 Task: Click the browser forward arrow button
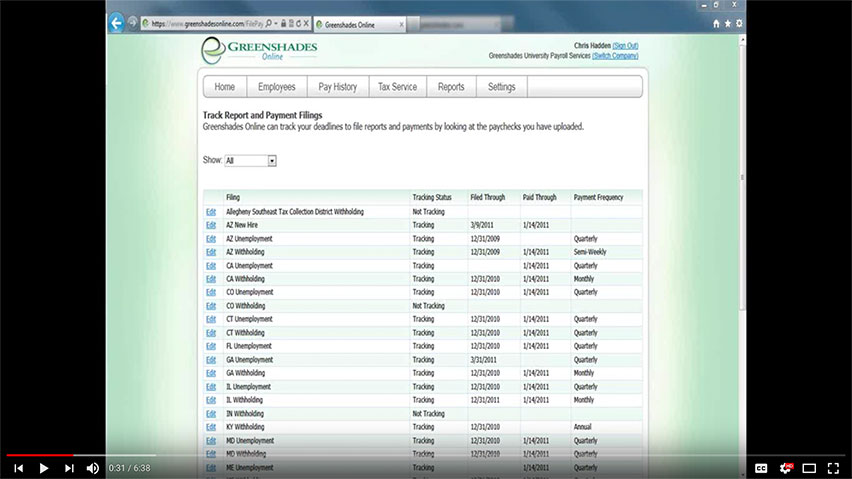point(132,23)
